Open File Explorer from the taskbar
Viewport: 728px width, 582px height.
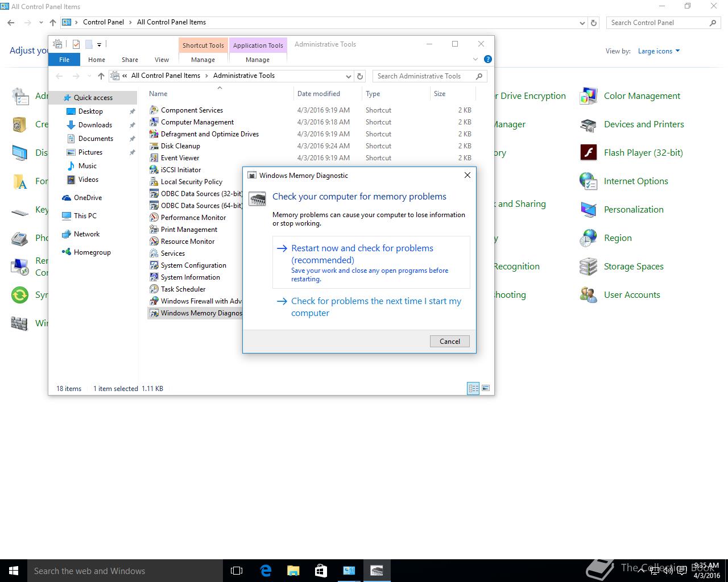point(293,571)
